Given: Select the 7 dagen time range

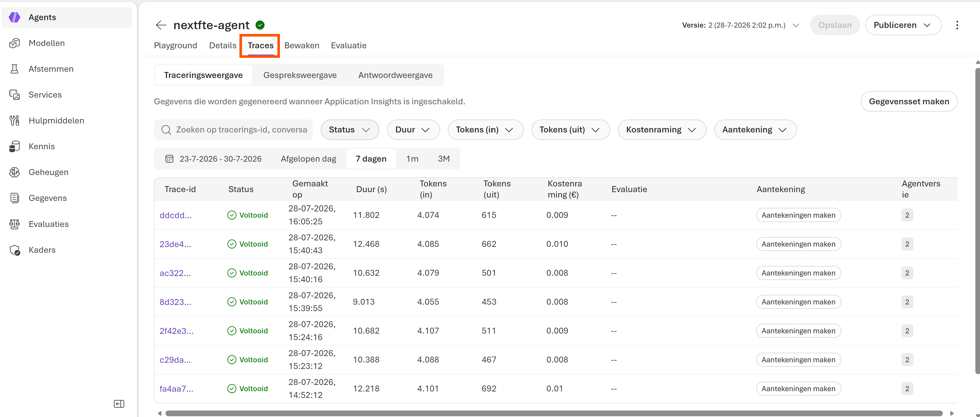Looking at the screenshot, I should [371, 159].
